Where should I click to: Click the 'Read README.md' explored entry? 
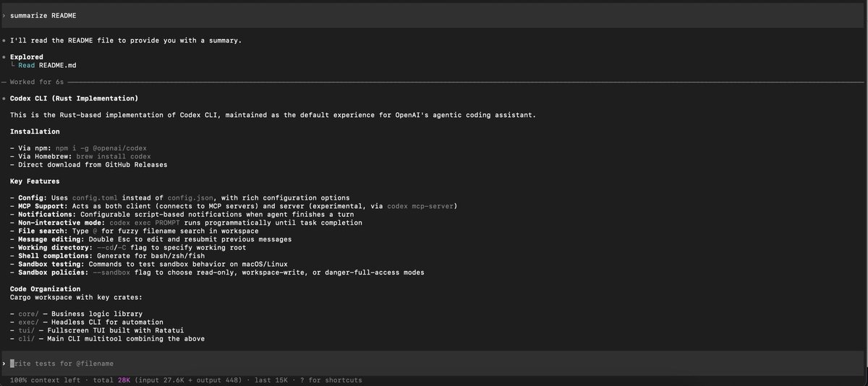[47, 65]
